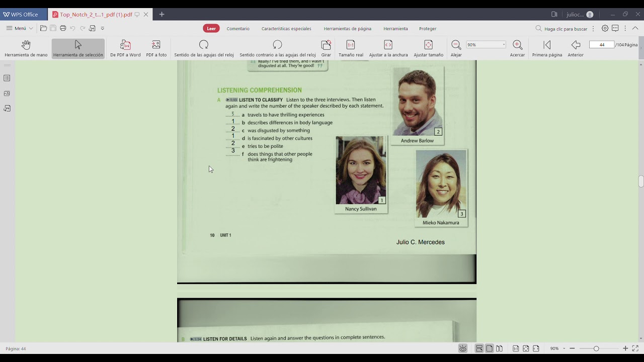Click the julioc... account button
The width and height of the screenshot is (644, 362).
(x=580, y=15)
